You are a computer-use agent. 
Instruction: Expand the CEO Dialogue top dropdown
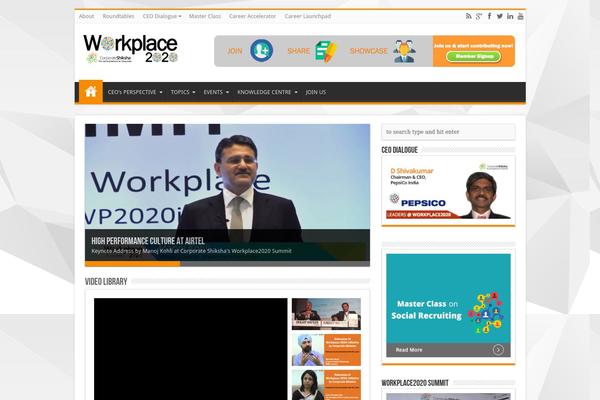click(162, 16)
